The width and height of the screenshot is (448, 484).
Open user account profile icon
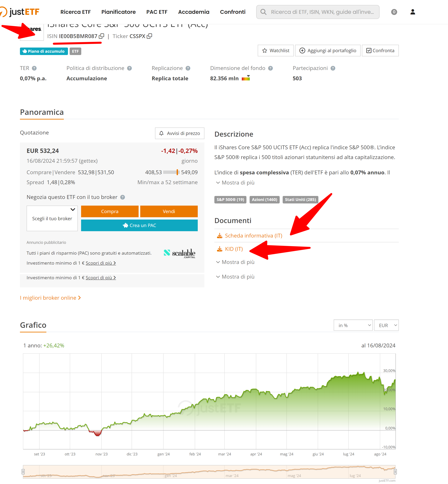coord(413,12)
